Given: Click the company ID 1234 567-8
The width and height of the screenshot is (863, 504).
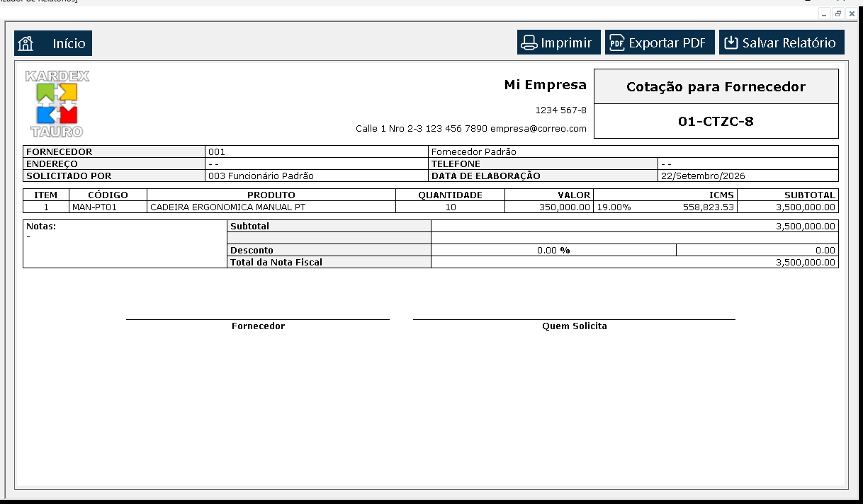Looking at the screenshot, I should click(x=561, y=110).
